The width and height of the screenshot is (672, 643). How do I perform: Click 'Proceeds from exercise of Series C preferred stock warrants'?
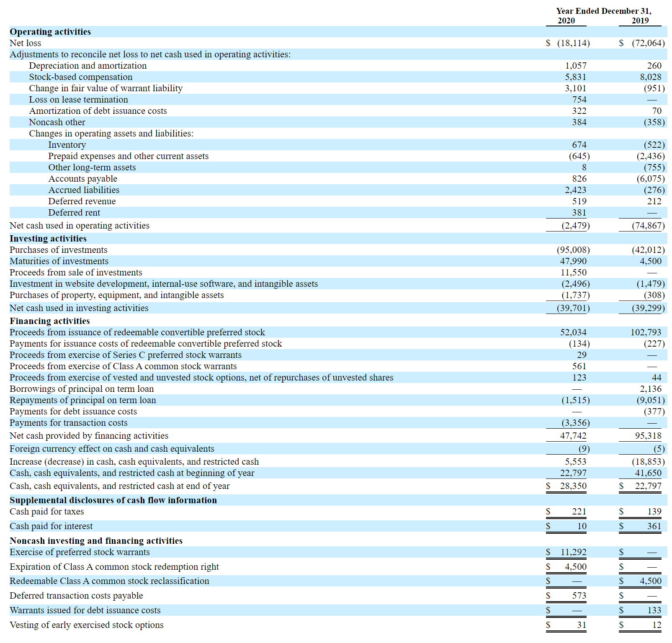click(126, 355)
